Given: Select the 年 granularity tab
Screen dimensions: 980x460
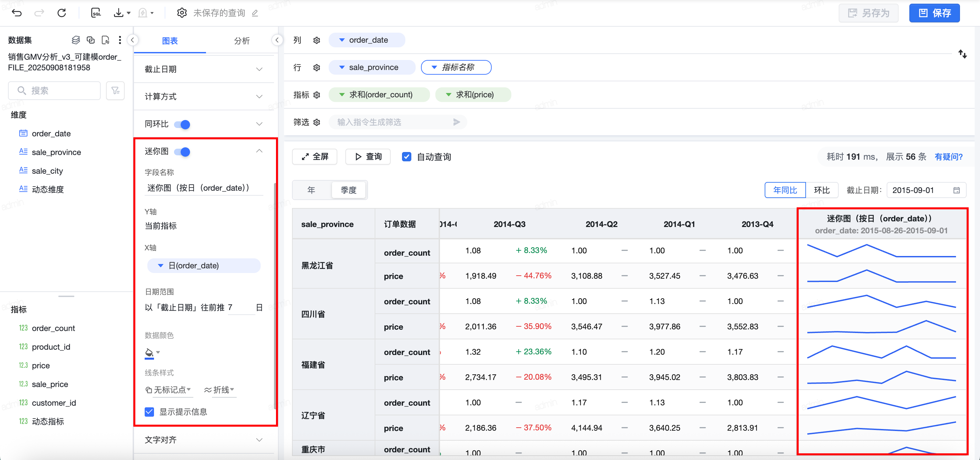Looking at the screenshot, I should tap(311, 190).
